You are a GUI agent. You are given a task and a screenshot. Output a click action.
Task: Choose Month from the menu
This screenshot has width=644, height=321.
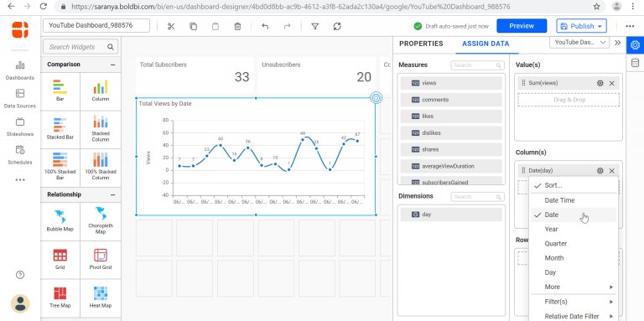point(574,258)
